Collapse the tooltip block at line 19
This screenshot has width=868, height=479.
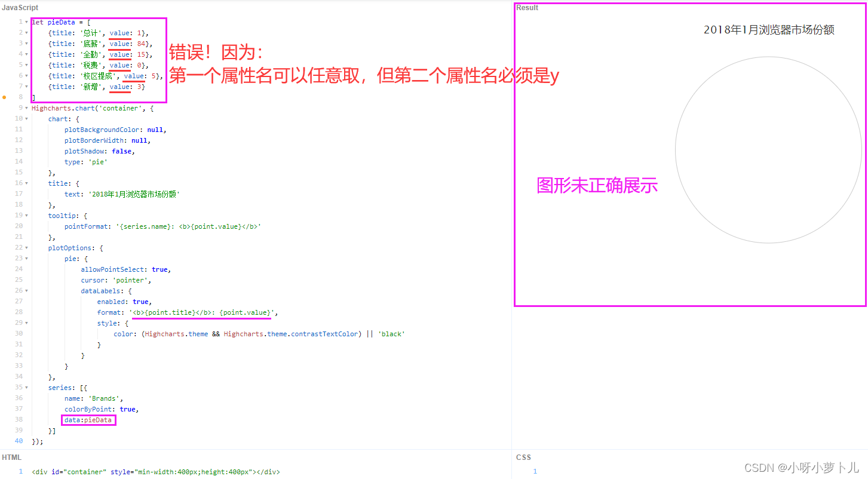26,216
